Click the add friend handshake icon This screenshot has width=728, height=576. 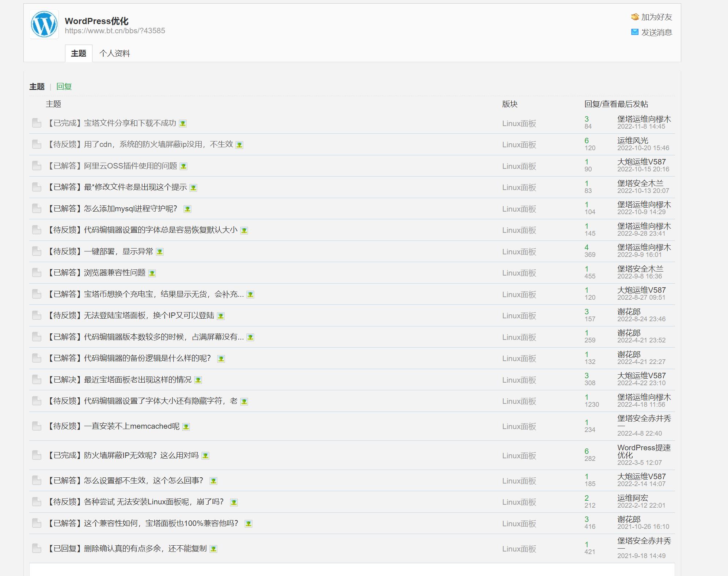[x=635, y=17]
